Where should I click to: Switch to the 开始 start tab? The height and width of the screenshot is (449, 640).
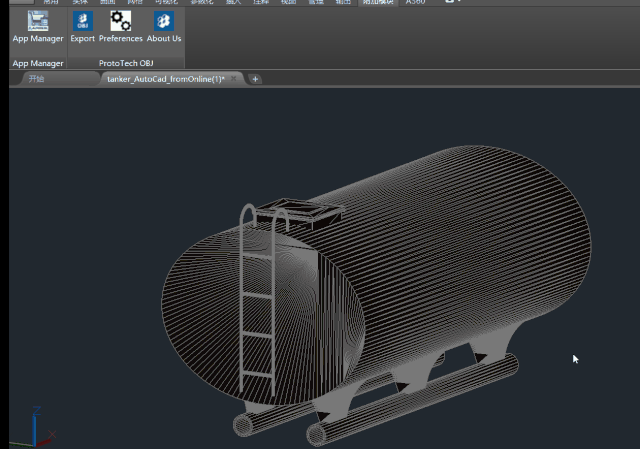37,79
